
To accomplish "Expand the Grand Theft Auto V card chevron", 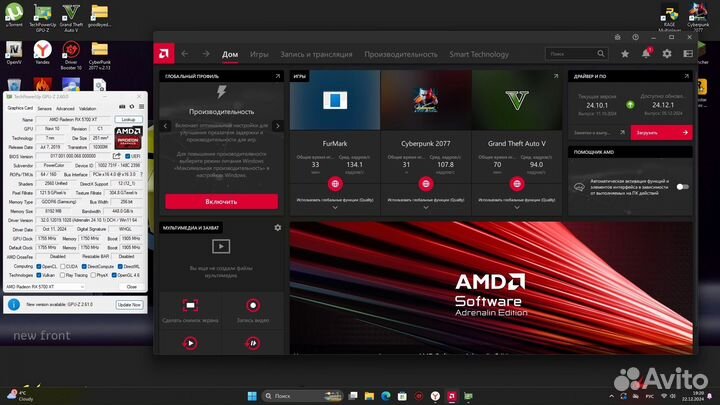I will click(x=517, y=208).
